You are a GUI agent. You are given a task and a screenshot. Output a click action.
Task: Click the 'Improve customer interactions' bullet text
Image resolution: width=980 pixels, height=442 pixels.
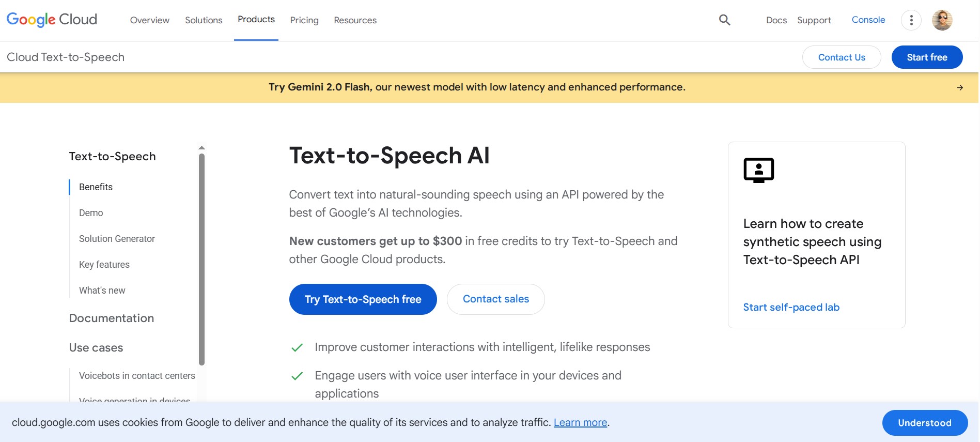pos(482,347)
